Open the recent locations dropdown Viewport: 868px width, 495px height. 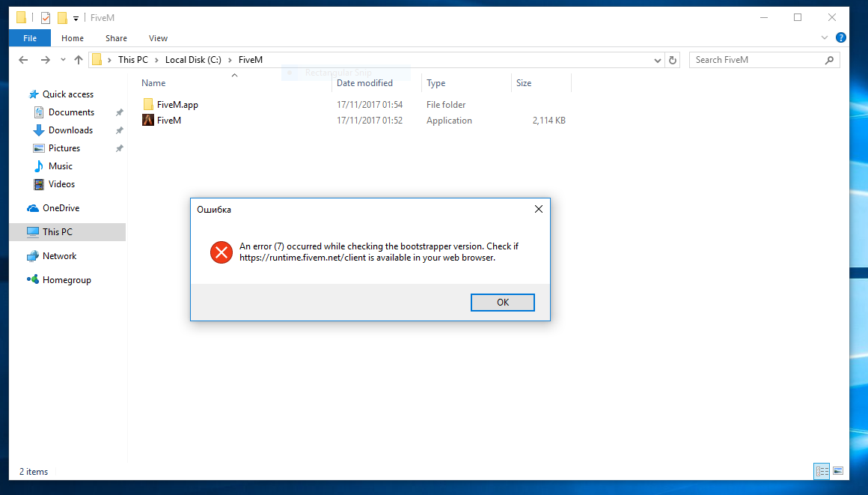[x=63, y=60]
